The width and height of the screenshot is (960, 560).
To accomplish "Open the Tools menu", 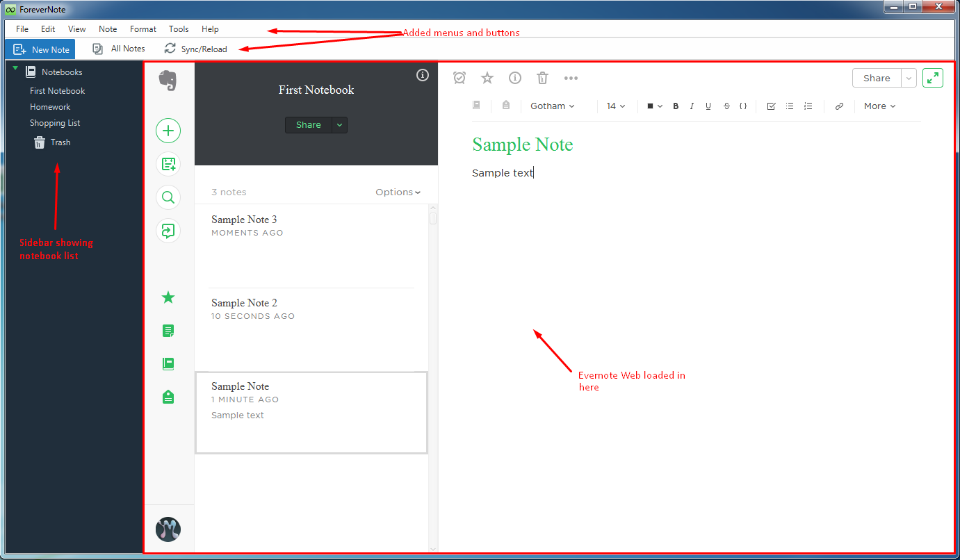I will [179, 29].
